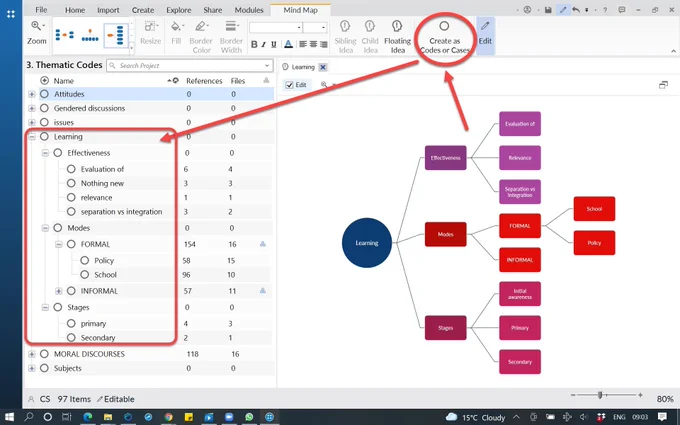680x425 pixels.
Task: Switch to the Home ribbon tab
Action: pyautogui.click(x=75, y=10)
